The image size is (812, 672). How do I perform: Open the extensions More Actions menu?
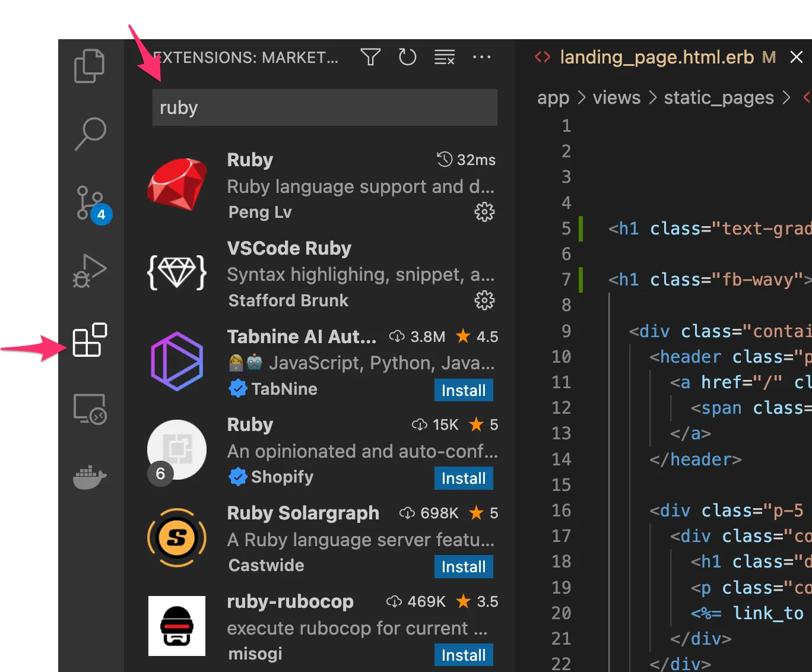click(481, 57)
